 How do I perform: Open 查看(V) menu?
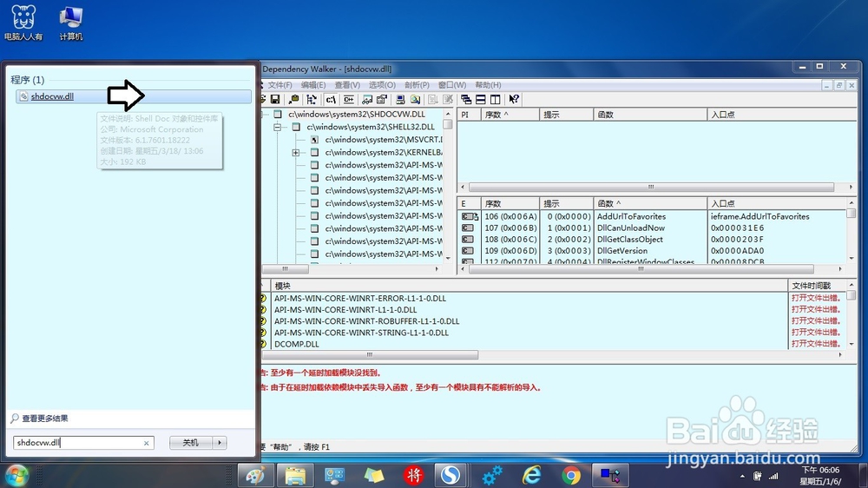point(347,85)
